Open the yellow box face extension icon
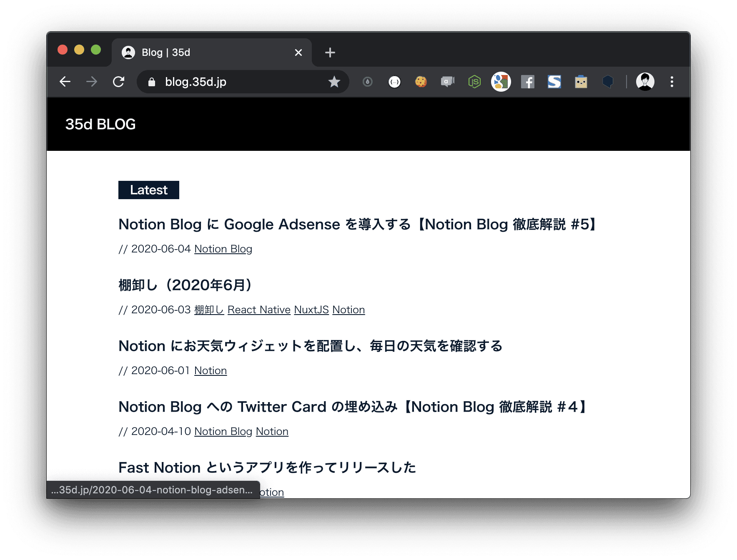The image size is (737, 560). pos(581,82)
